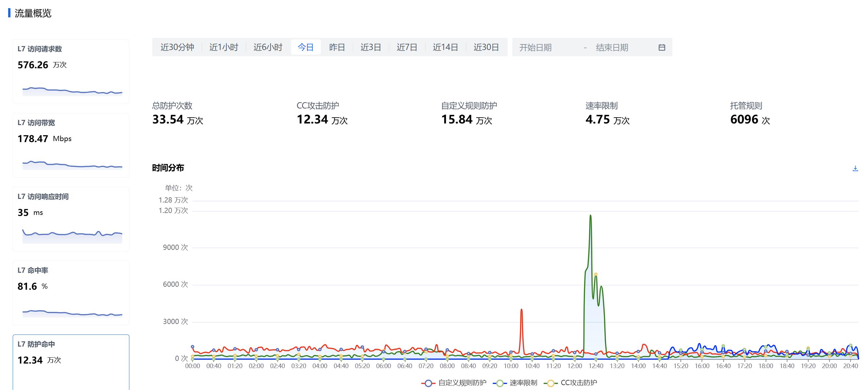The width and height of the screenshot is (868, 390).
Task: Click the 结束日期 input field
Action: [623, 47]
